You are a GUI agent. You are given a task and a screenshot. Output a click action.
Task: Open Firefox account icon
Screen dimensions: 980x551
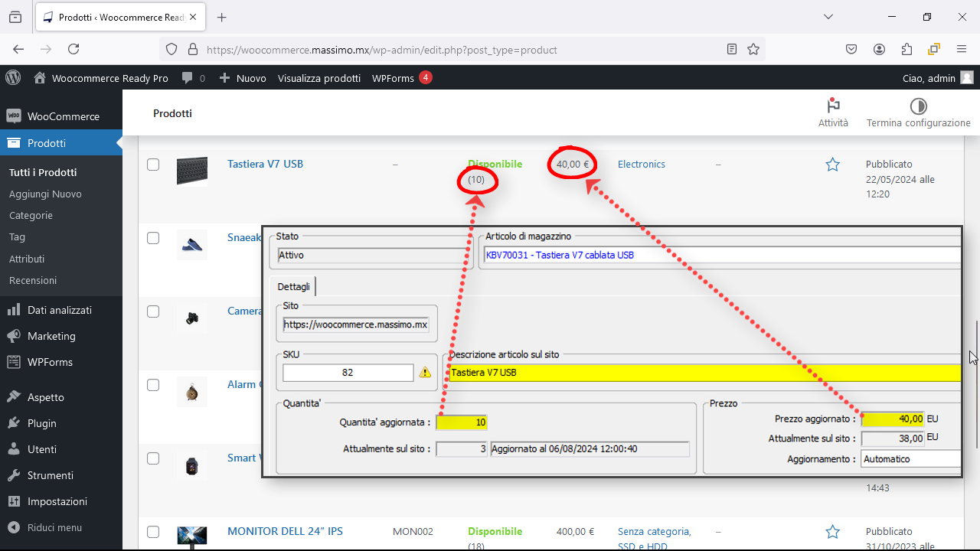[x=879, y=49]
